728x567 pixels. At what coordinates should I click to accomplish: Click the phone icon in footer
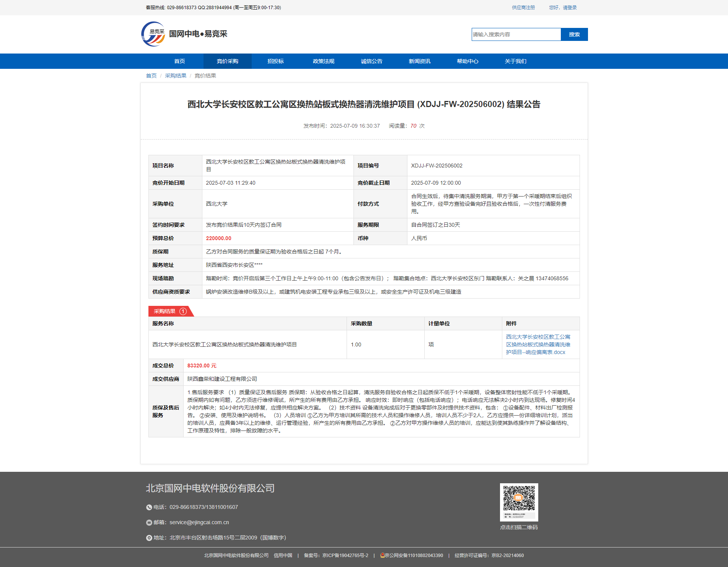pyautogui.click(x=149, y=507)
